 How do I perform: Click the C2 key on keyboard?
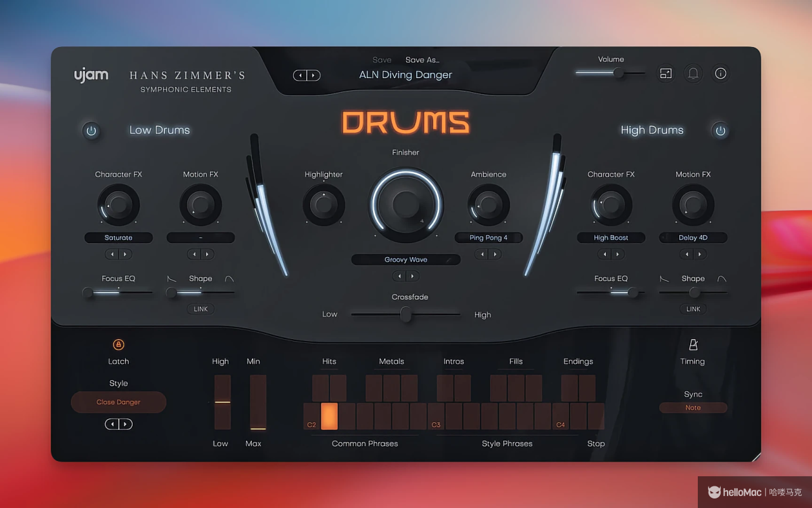[311, 417]
